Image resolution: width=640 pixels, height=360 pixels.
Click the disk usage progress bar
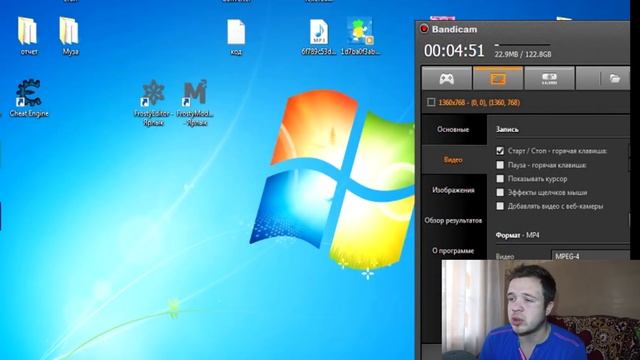(522, 44)
